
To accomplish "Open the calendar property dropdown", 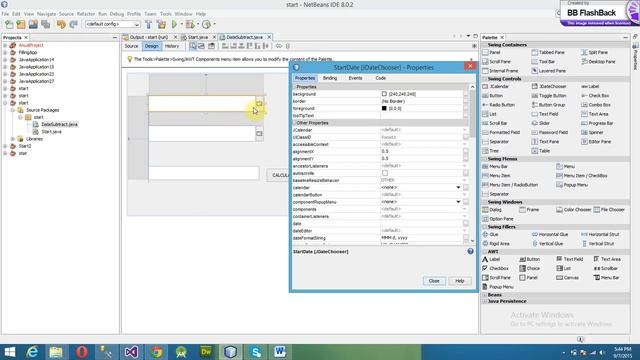I will click(458, 187).
